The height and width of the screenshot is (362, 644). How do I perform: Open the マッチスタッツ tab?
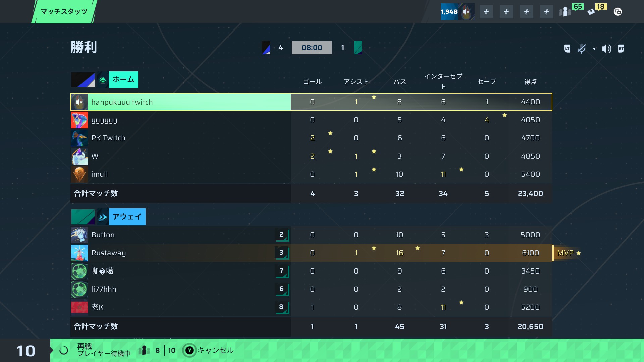[x=64, y=12]
